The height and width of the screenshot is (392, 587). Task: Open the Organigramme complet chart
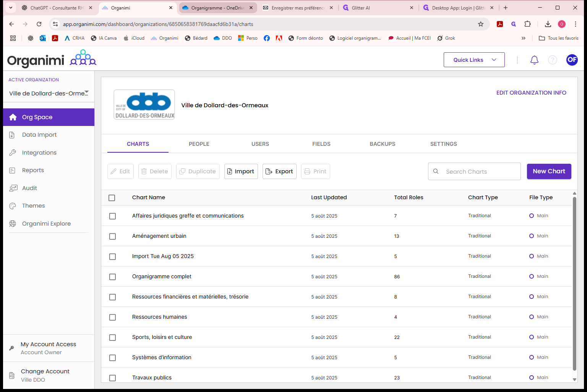(x=162, y=276)
